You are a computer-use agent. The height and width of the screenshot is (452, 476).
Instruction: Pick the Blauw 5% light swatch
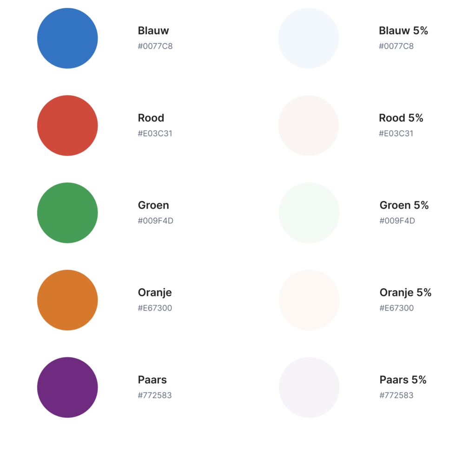pos(309,38)
